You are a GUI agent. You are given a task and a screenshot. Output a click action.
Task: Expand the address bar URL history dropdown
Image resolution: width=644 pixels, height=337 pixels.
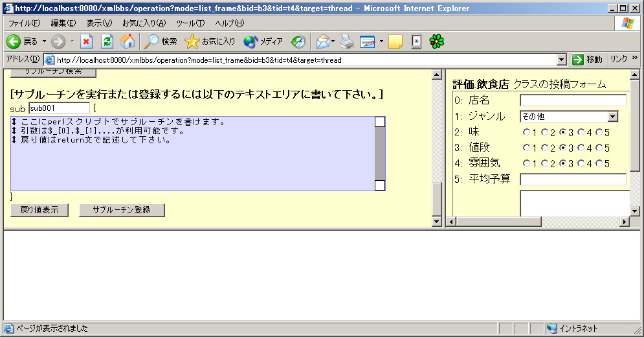[561, 60]
